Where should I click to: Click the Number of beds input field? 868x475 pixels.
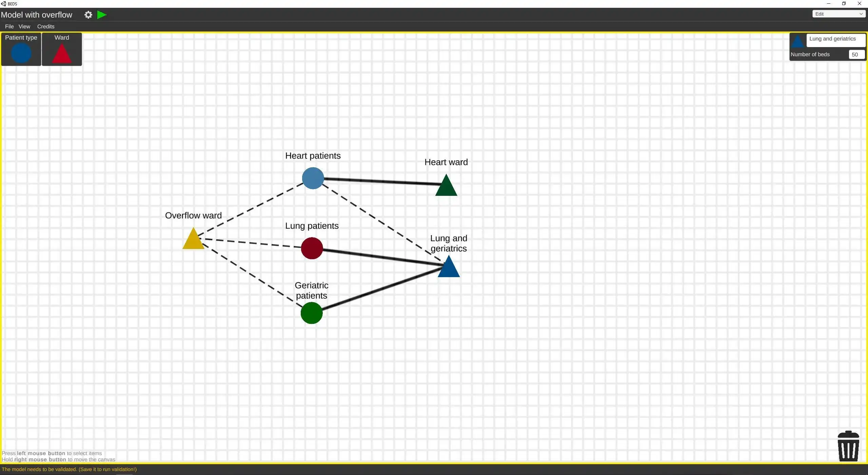tap(855, 54)
